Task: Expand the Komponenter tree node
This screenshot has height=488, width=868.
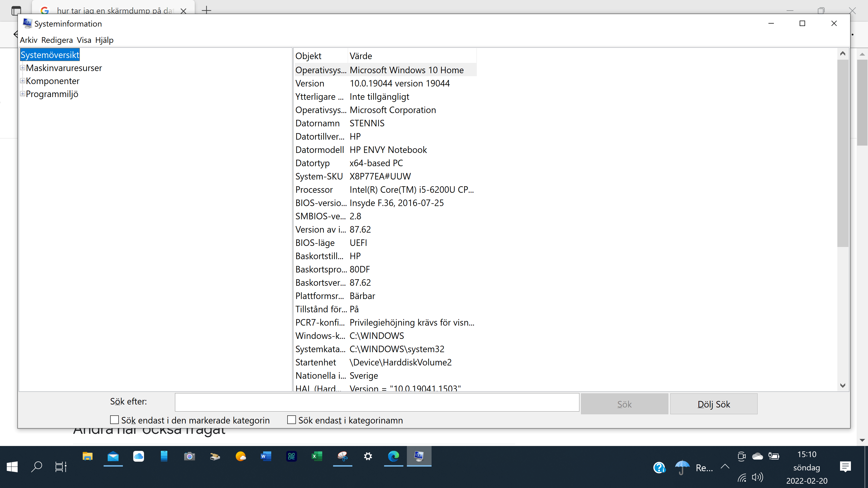Action: 23,81
